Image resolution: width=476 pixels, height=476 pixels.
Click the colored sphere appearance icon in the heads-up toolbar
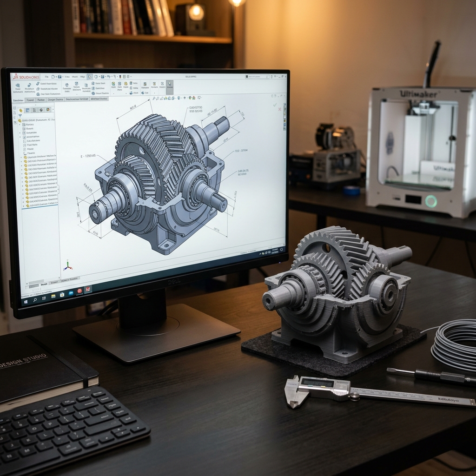click(x=190, y=98)
